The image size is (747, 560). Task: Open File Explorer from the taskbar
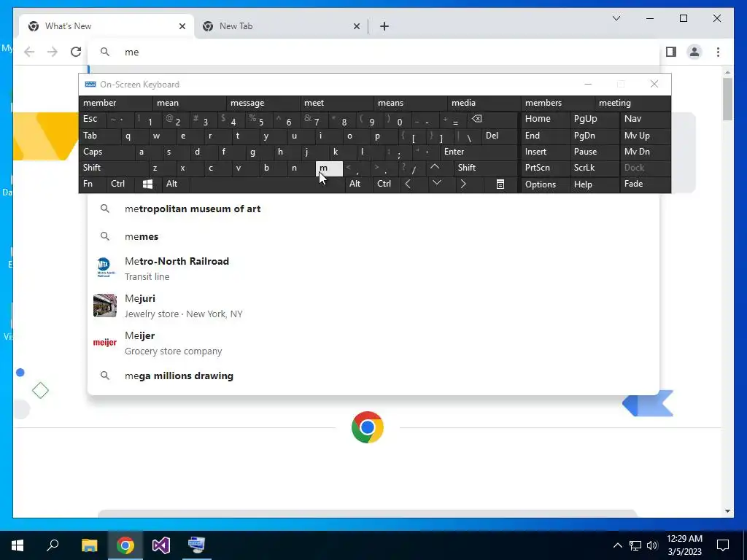click(x=89, y=545)
